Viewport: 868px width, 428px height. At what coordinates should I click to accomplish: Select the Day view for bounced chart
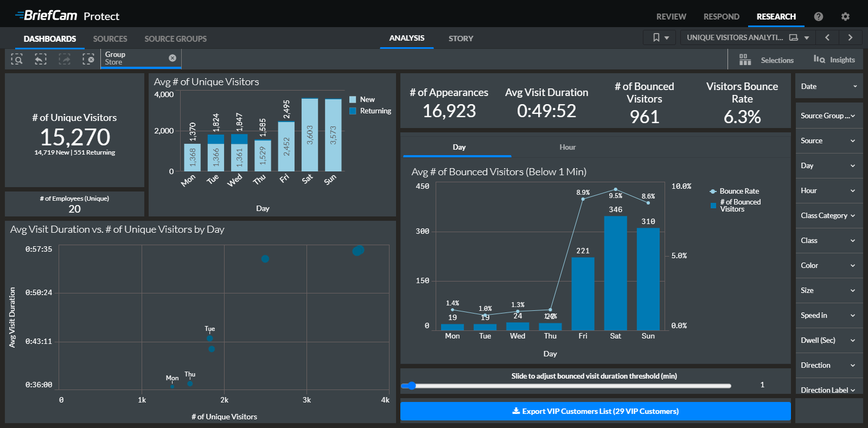tap(459, 147)
